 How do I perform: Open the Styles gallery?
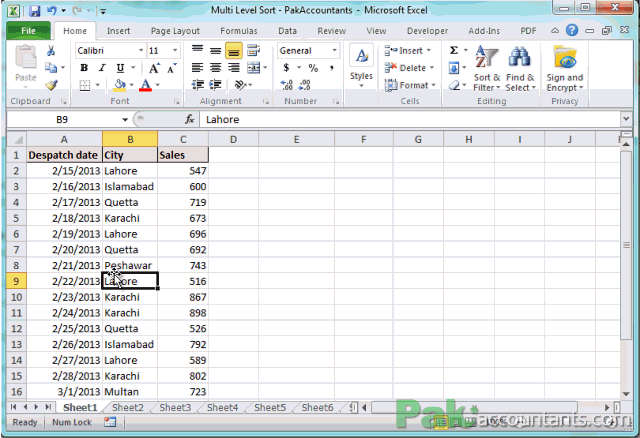pos(361,66)
